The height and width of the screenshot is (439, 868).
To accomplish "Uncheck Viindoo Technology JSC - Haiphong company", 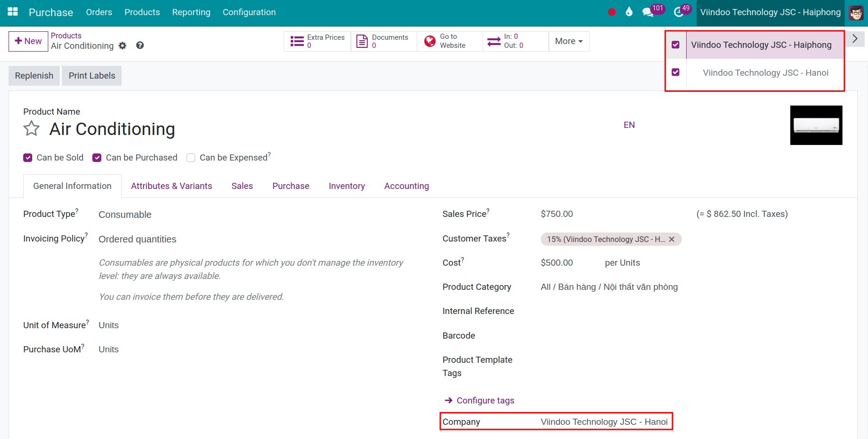I will pyautogui.click(x=676, y=45).
